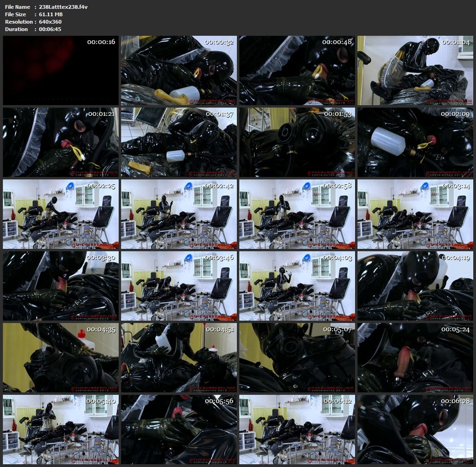Open the thumbnail stamped 00:03:46

click(x=179, y=286)
